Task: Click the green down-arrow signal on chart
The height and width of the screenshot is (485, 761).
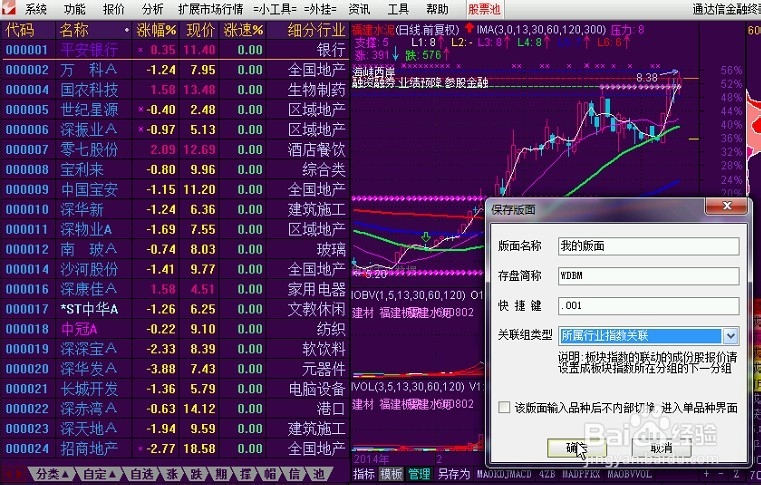Action: (x=426, y=237)
